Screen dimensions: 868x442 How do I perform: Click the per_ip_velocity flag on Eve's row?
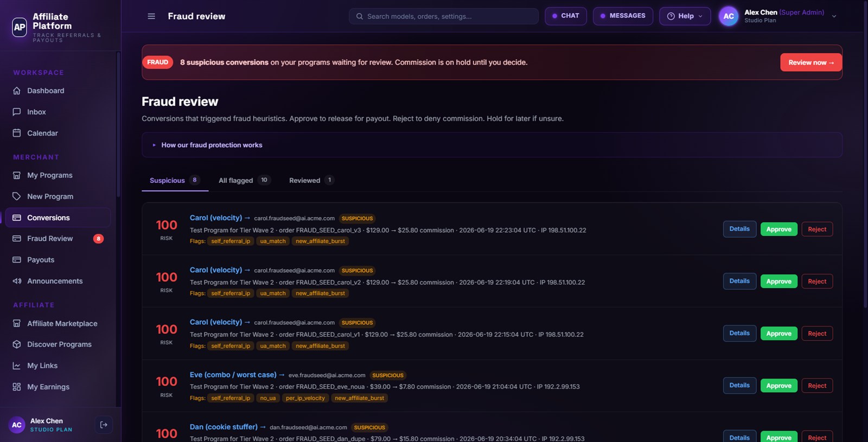[305, 398]
